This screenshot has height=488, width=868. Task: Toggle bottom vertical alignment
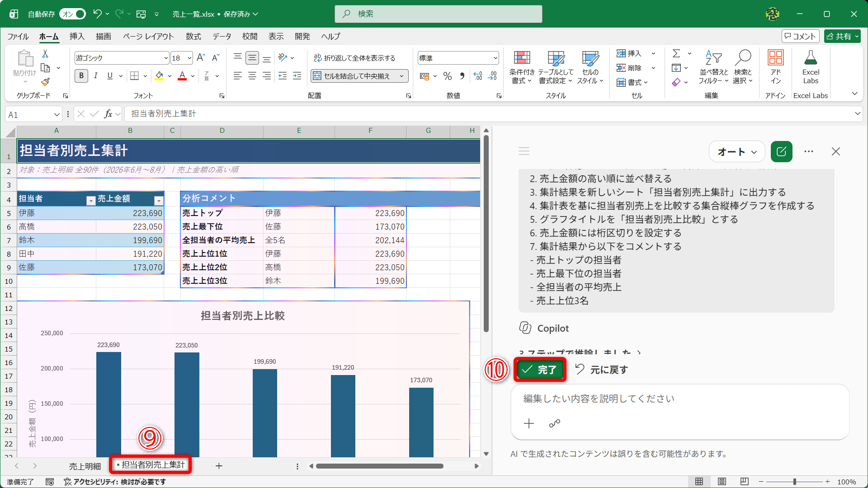pos(267,58)
